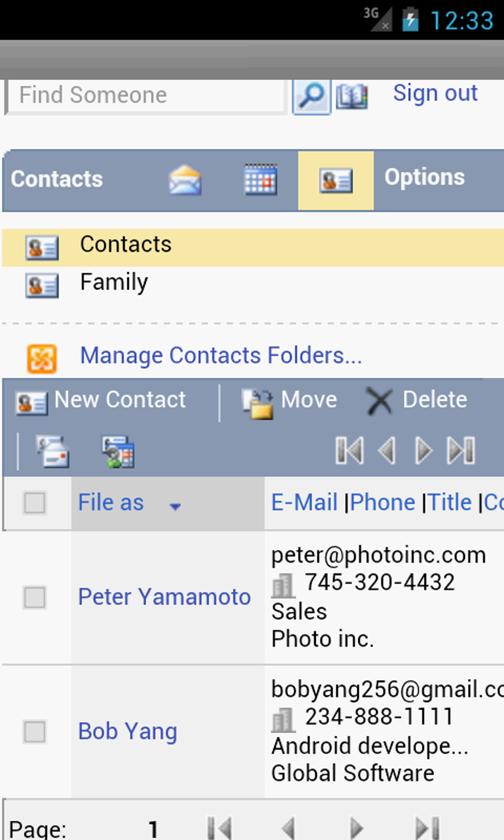The height and width of the screenshot is (840, 504).
Task: Click the meeting request to contact icon
Action: (118, 451)
